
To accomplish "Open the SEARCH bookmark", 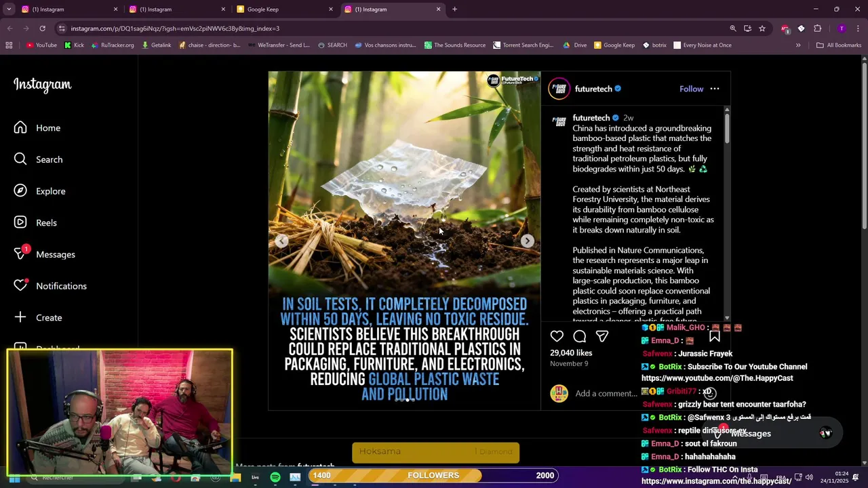I will click(332, 45).
